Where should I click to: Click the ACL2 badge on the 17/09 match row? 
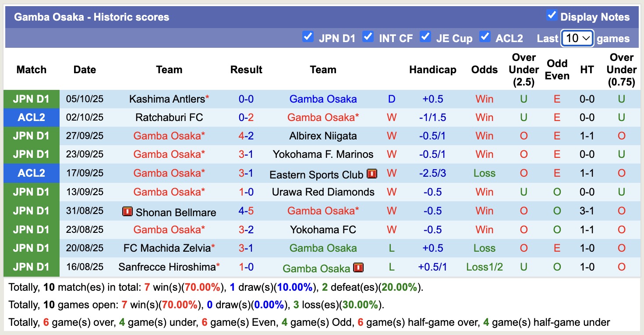(31, 173)
